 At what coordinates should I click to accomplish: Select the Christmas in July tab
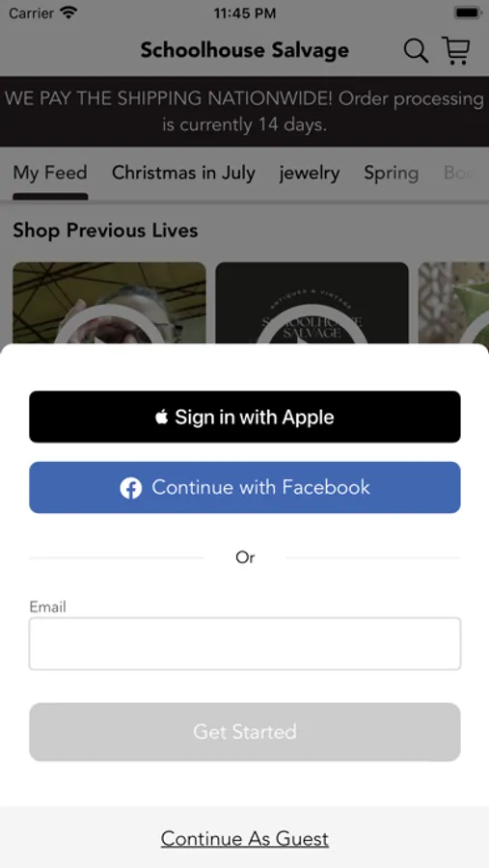(183, 173)
